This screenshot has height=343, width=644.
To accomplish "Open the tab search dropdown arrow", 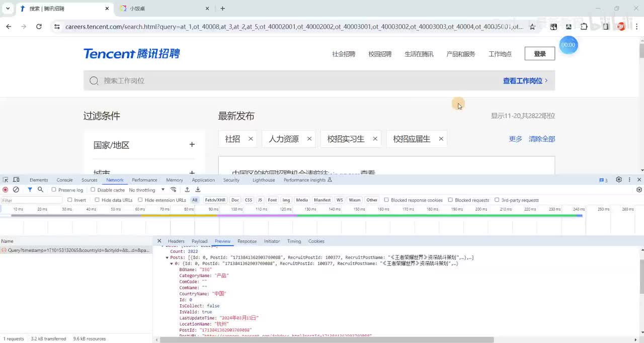I will (8, 9).
